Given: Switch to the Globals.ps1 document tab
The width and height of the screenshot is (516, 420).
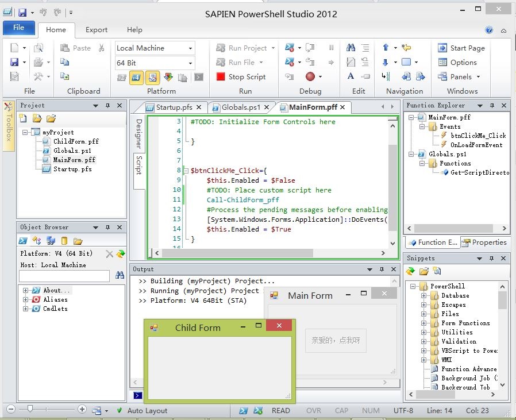Looking at the screenshot, I should coord(241,107).
